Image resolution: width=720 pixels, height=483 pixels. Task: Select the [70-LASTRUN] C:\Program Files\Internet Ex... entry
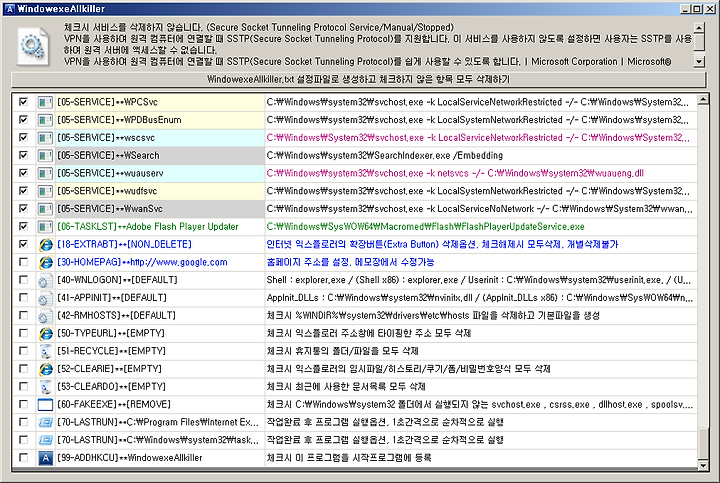[158, 422]
